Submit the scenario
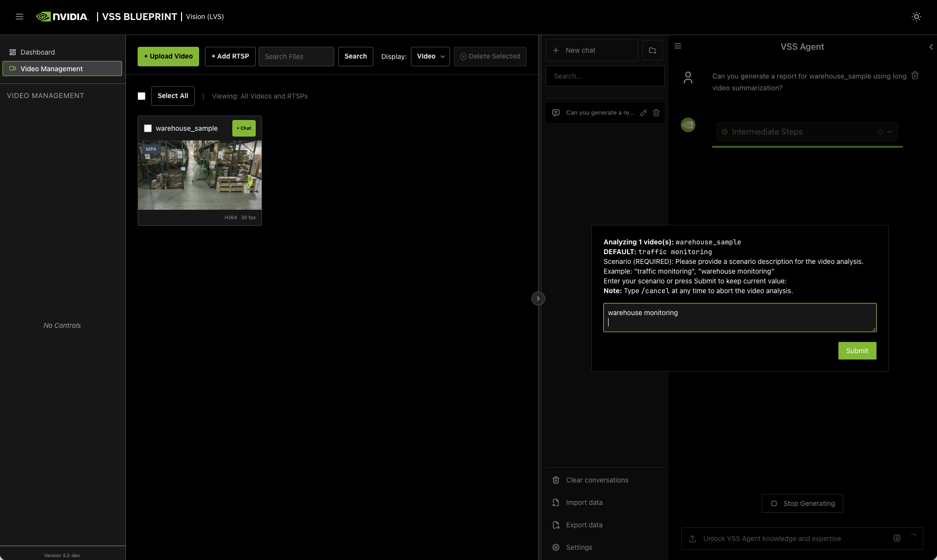Screen dimensions: 937x560 pyautogui.click(x=857, y=351)
